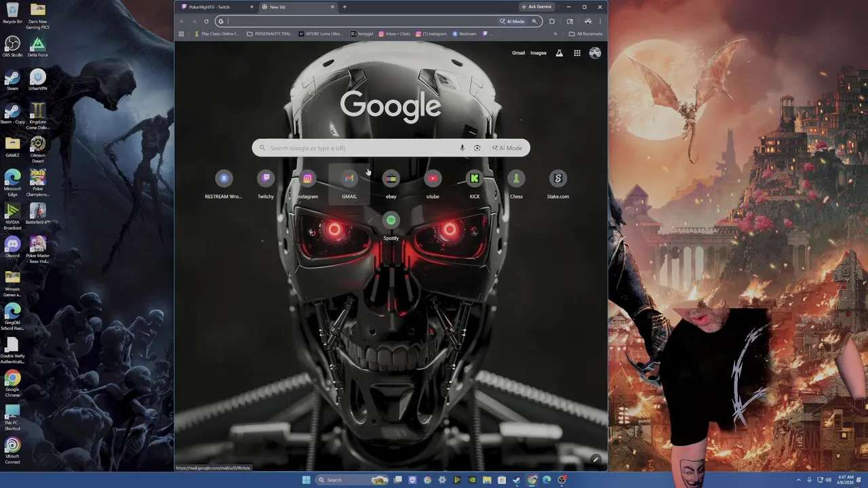Open the Chess shortcut tile
Image resolution: width=868 pixels, height=488 pixels.
pos(517,184)
